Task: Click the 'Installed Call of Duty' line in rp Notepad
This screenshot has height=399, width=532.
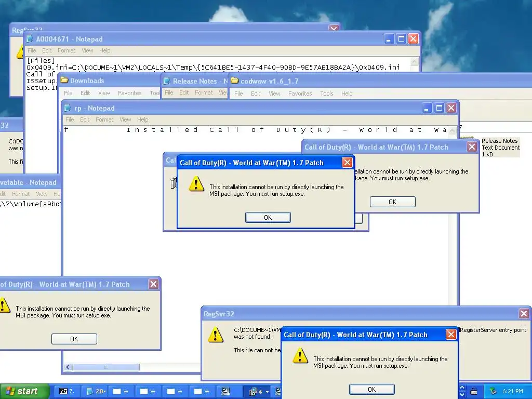Action: [286, 130]
